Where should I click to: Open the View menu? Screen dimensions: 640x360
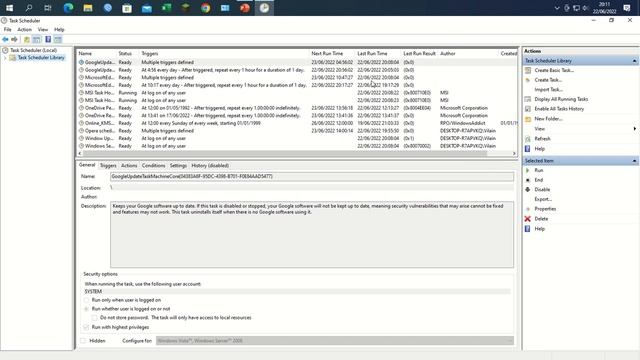43,30
